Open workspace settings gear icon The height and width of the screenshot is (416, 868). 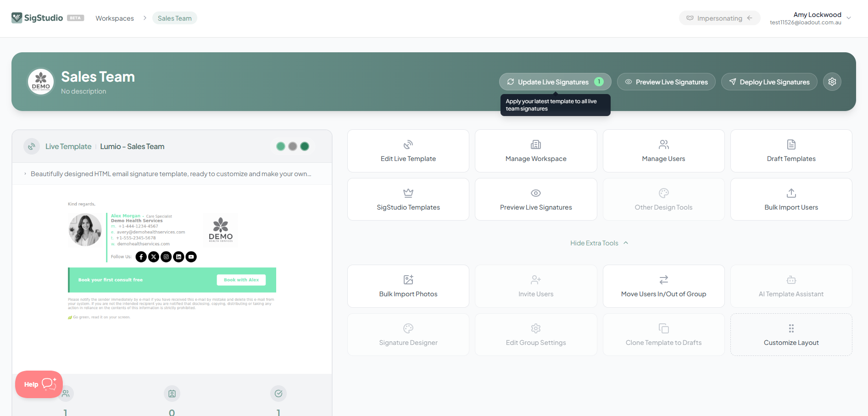832,82
